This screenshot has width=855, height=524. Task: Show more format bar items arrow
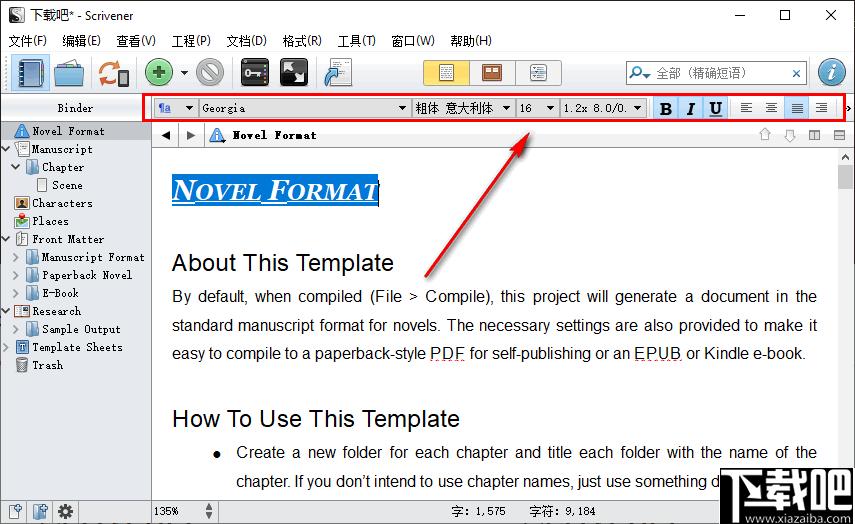point(848,109)
